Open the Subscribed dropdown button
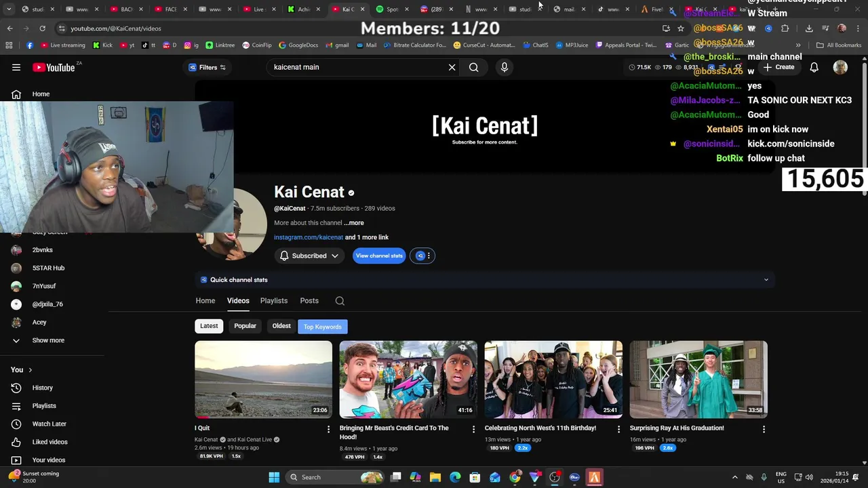The height and width of the screenshot is (488, 868). pos(309,256)
